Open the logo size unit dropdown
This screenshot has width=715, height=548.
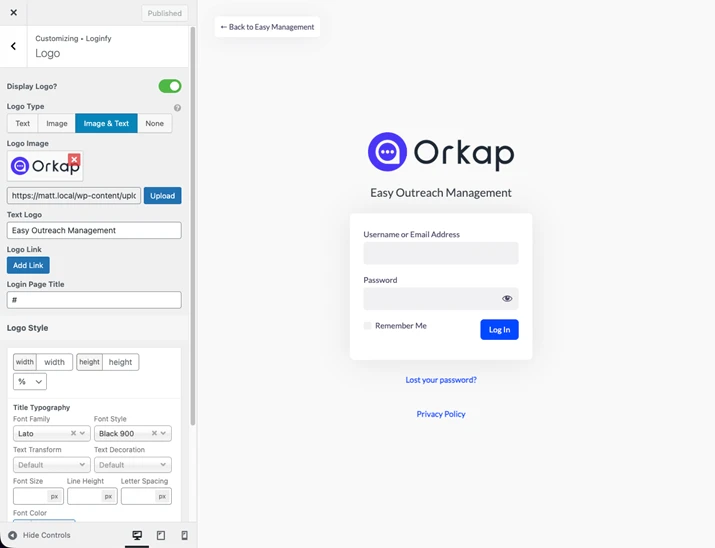coord(30,382)
